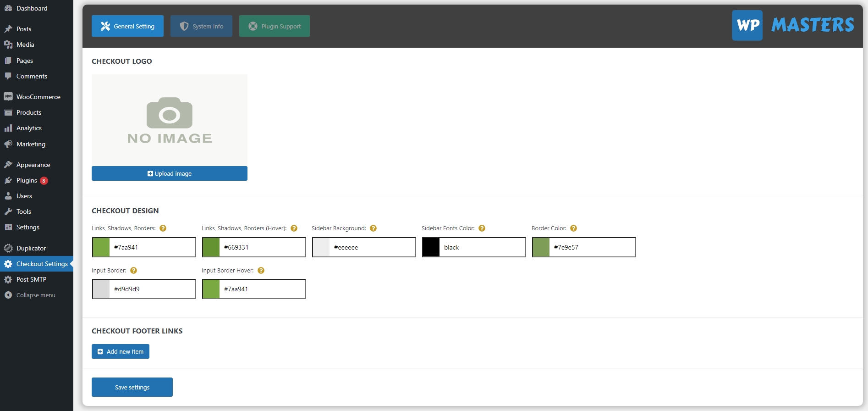Click Input Border Hover green swatch
Screen dimensions: 868x411
tap(211, 289)
